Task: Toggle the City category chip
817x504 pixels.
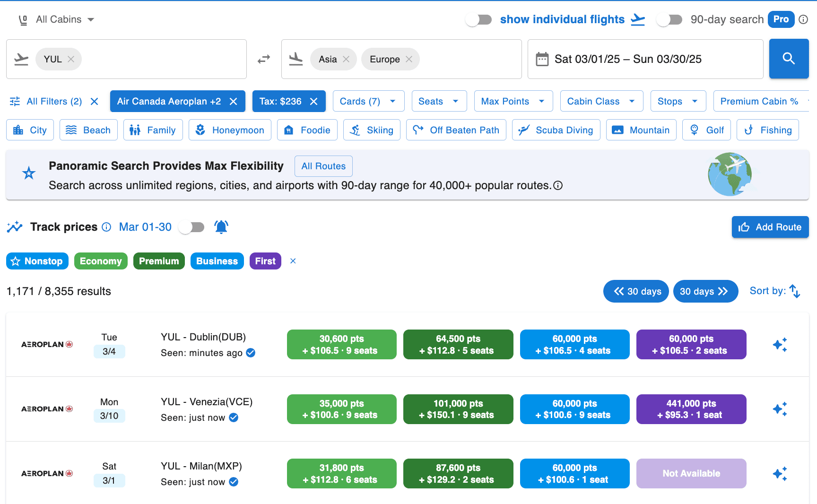Action: (30, 130)
